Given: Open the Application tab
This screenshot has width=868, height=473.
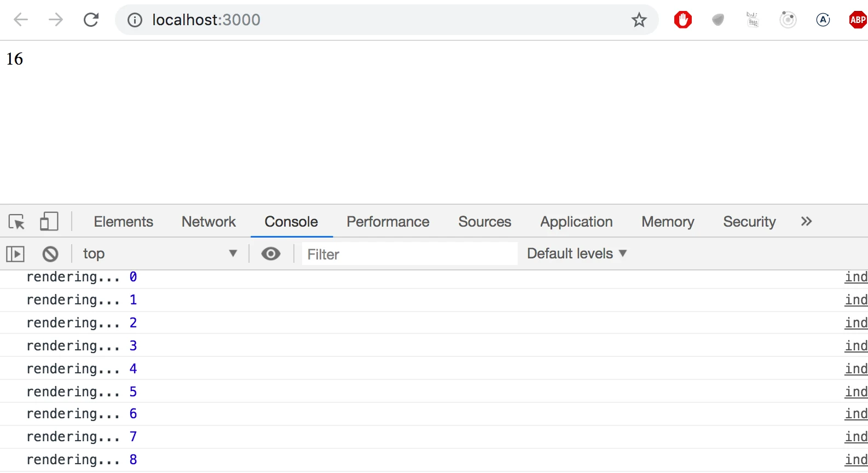Looking at the screenshot, I should (577, 222).
